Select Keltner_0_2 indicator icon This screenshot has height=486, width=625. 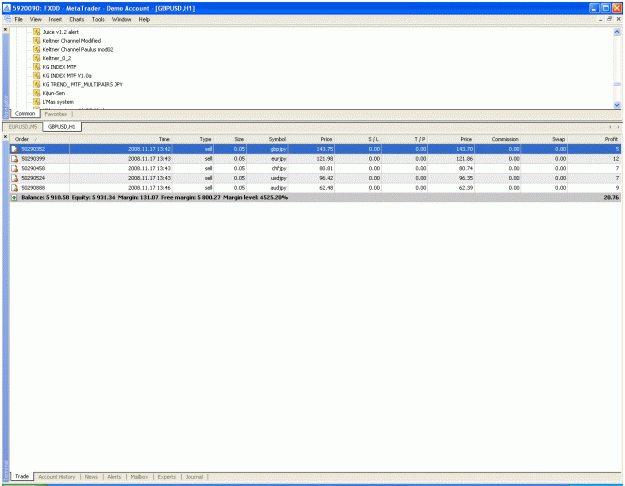(x=37, y=58)
